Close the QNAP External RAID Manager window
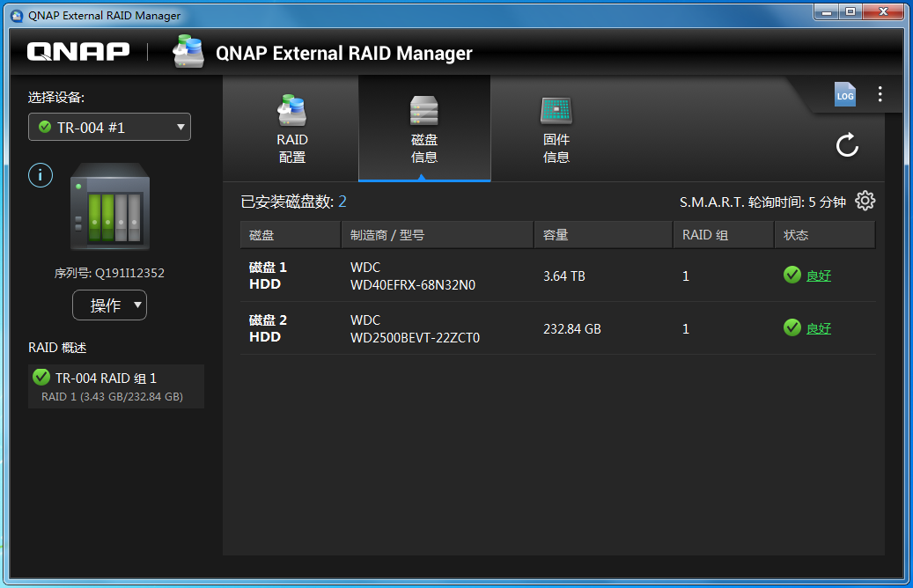The width and height of the screenshot is (913, 588). 883,11
